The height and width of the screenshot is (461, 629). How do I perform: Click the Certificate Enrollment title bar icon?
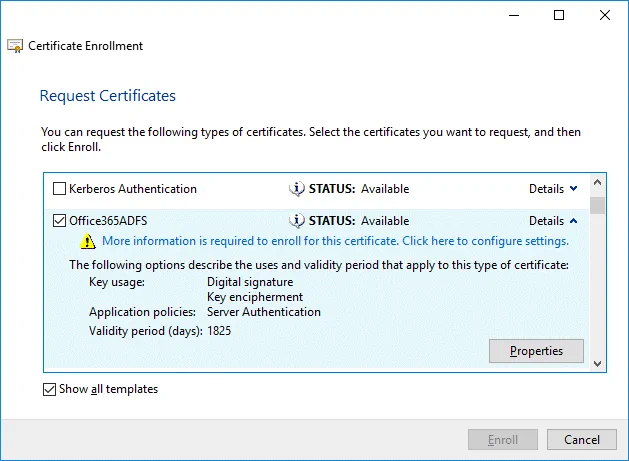tap(16, 46)
